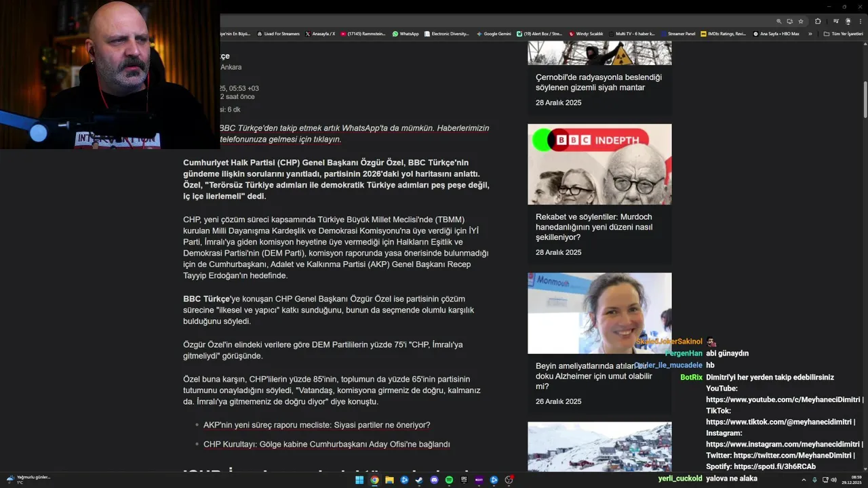868x488 pixels.
Task: Open the NEXT app taskbar icon
Action: coord(479,480)
